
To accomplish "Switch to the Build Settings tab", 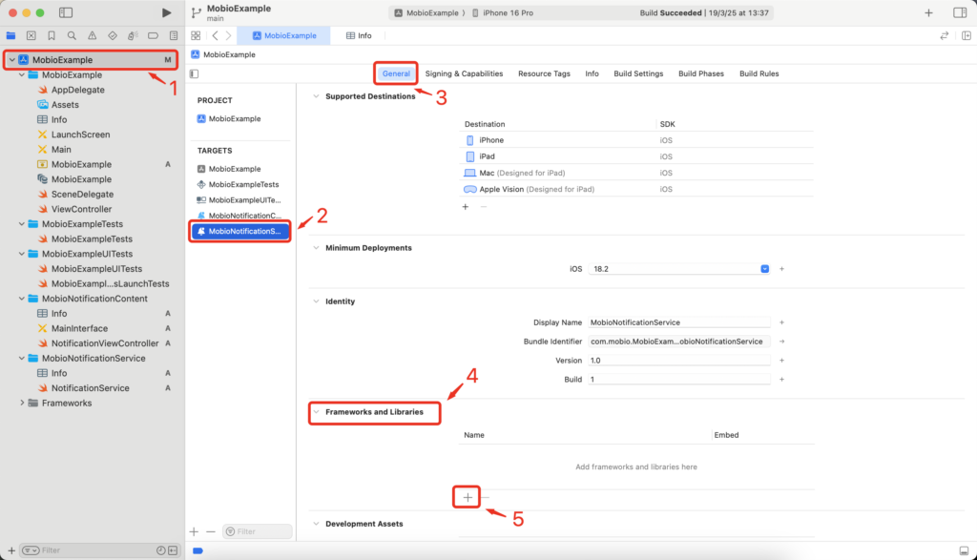I will [x=638, y=73].
